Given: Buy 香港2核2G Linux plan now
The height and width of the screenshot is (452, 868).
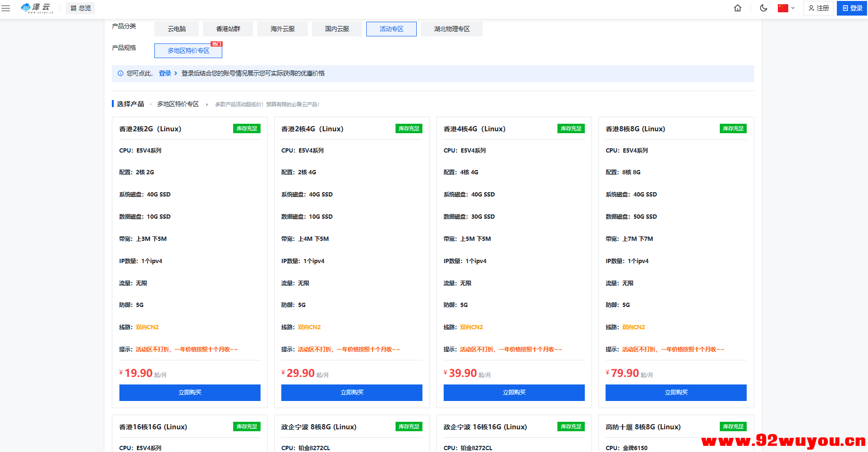Looking at the screenshot, I should [x=190, y=392].
